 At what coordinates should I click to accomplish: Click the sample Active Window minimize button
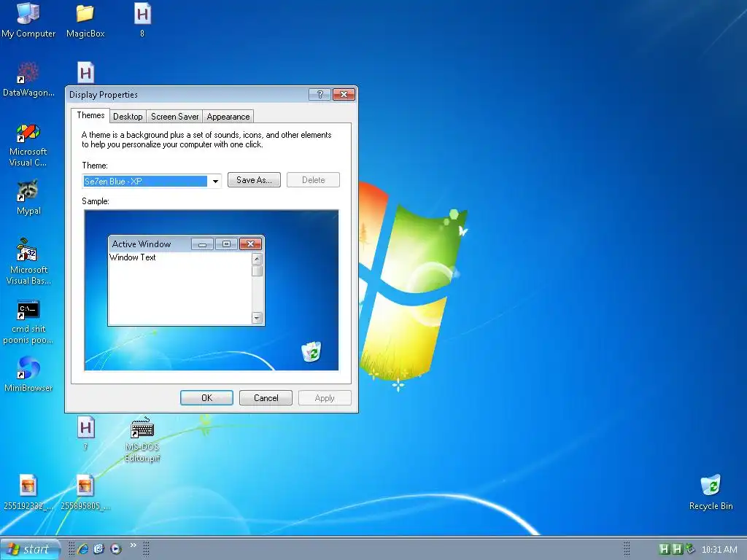(203, 244)
